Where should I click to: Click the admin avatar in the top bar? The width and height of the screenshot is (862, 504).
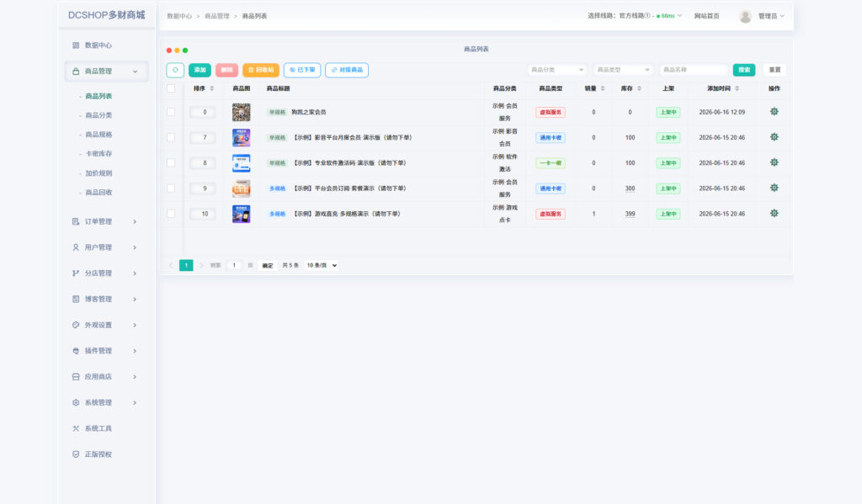tap(746, 17)
